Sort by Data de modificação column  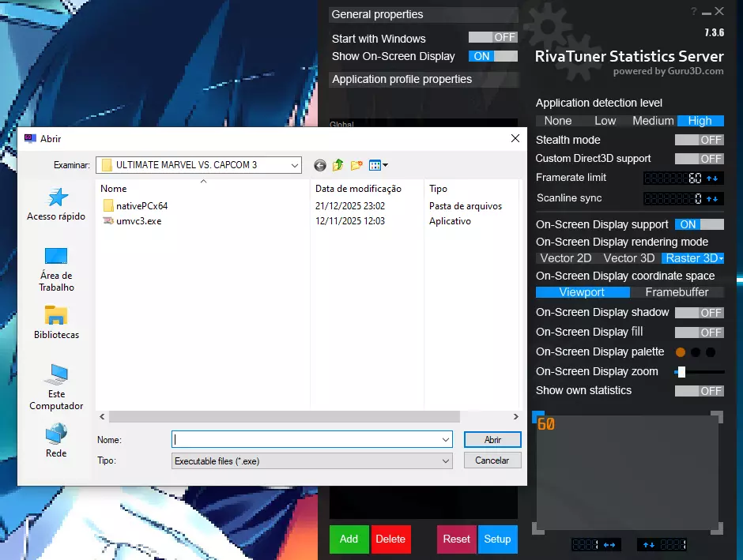coord(368,189)
